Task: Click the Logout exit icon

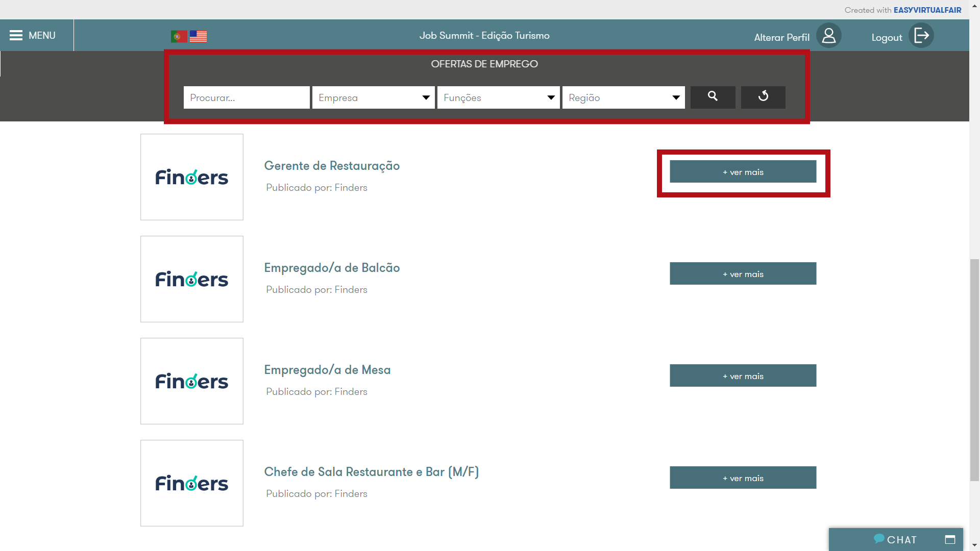Action: pyautogui.click(x=921, y=36)
